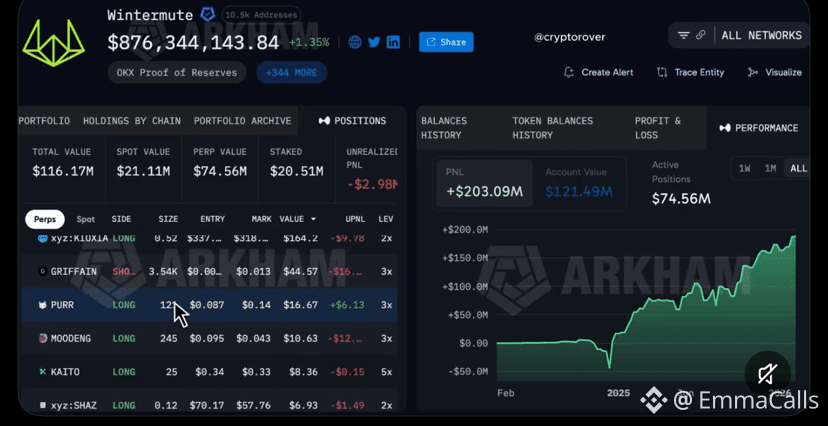
Task: Click Visualize
Action: pos(775,72)
